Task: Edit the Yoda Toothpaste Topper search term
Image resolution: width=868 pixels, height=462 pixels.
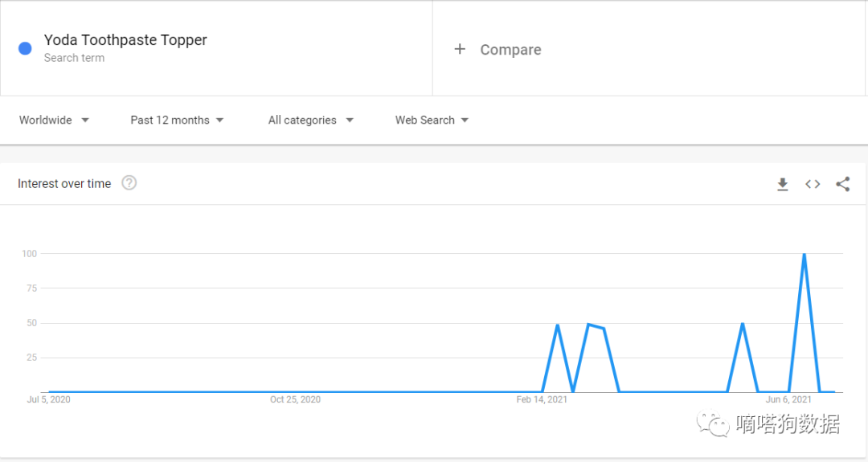Action: pos(125,40)
